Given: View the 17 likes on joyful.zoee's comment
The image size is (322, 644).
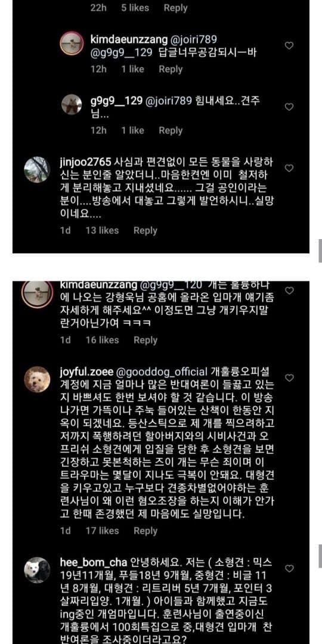Looking at the screenshot, I should [x=103, y=531].
